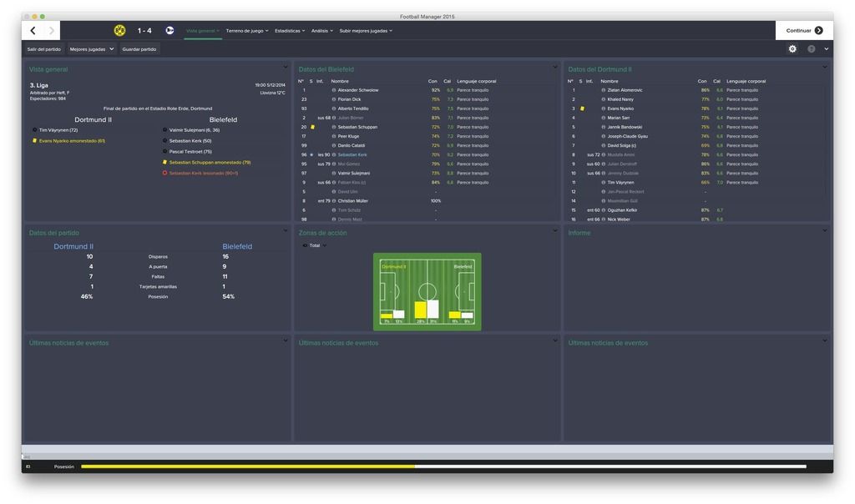Screen dimensions: 855x504
Task: Click goal event Tim Väyrynen (72)
Action: tap(58, 130)
